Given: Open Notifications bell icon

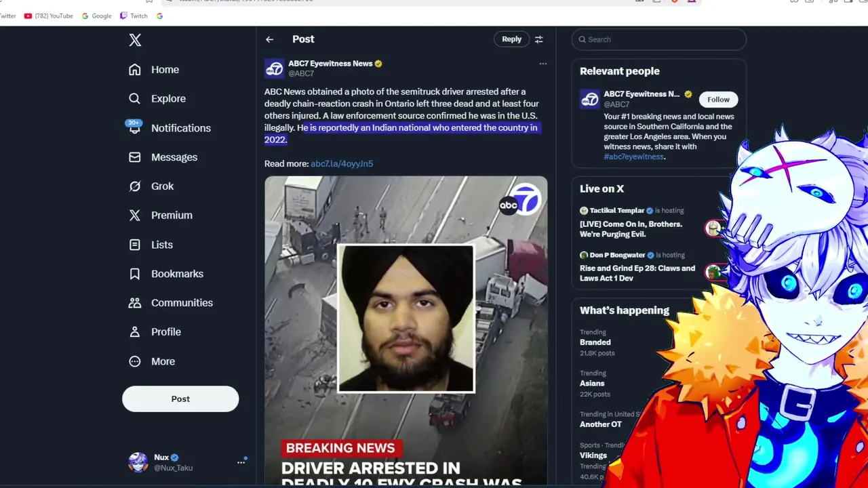Looking at the screenshot, I should 135,127.
